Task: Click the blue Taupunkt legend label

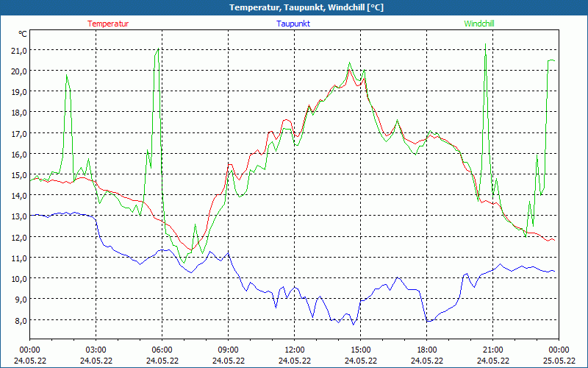Action: 293,24
